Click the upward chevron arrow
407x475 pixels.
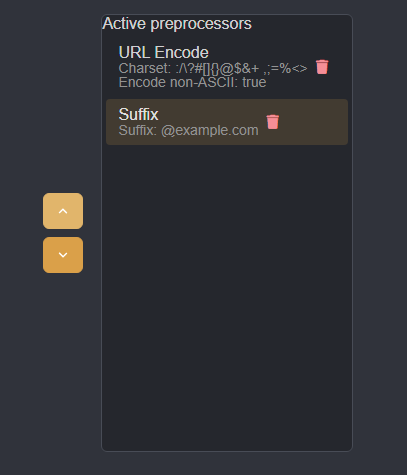pyautogui.click(x=63, y=211)
